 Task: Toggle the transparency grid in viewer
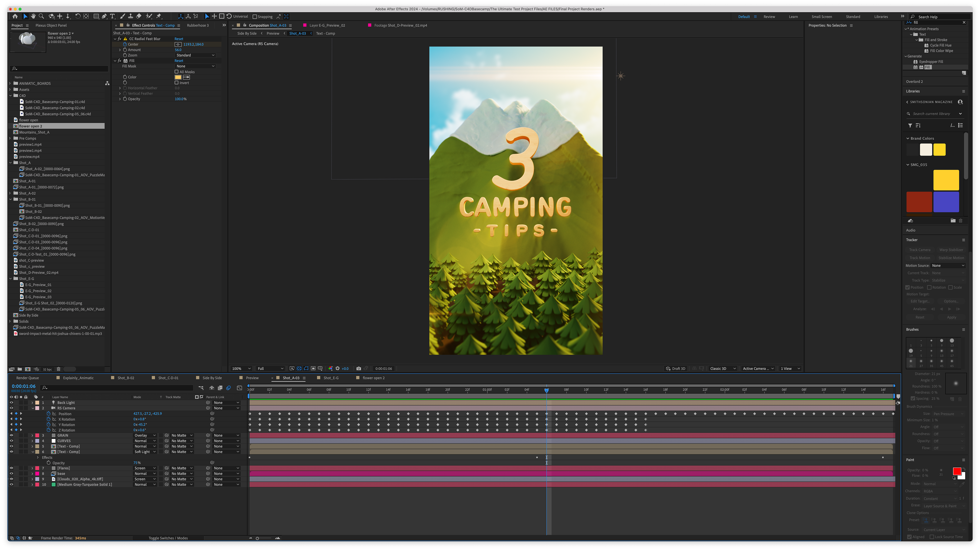pos(299,368)
